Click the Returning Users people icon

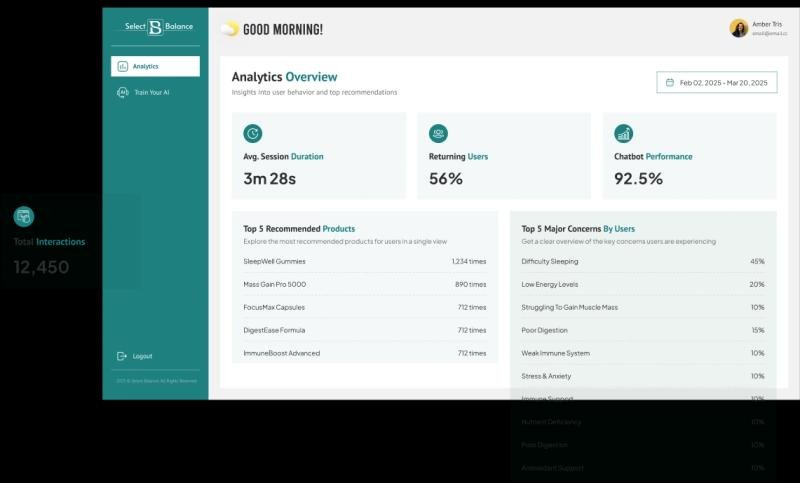tap(438, 133)
